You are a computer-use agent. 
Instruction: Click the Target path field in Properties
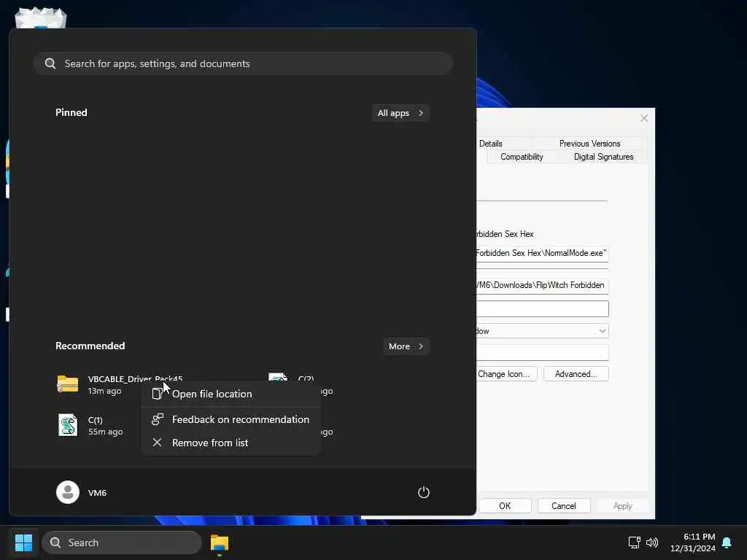click(x=542, y=253)
